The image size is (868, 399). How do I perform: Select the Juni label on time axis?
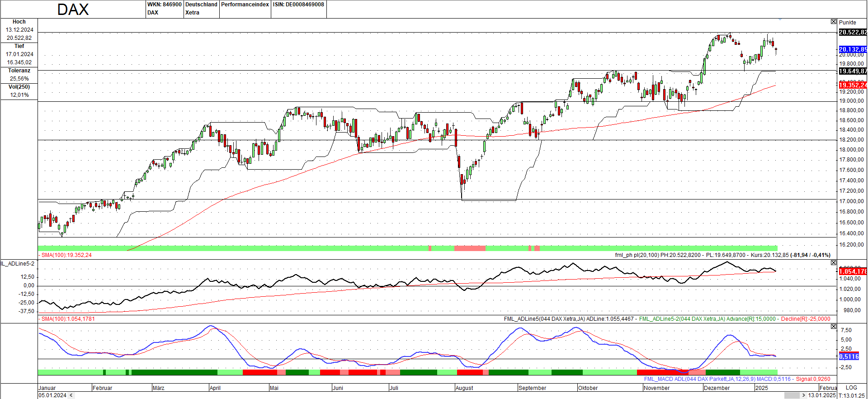pos(338,388)
